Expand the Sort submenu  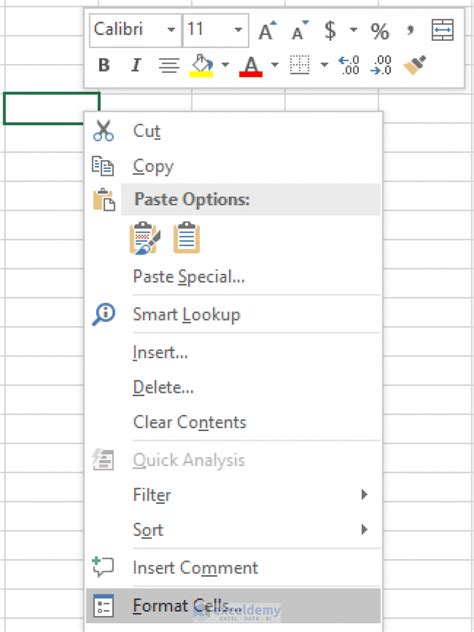pos(233,530)
